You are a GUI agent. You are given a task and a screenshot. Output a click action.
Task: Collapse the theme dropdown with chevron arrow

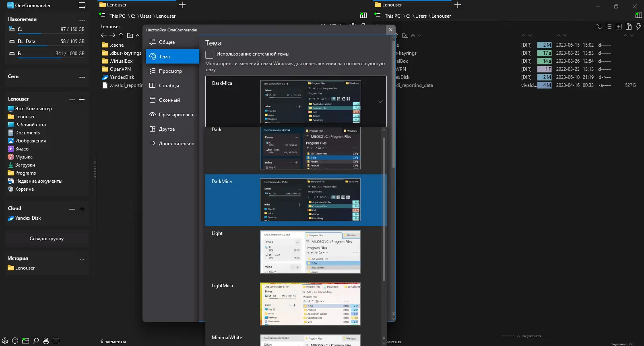(x=380, y=102)
